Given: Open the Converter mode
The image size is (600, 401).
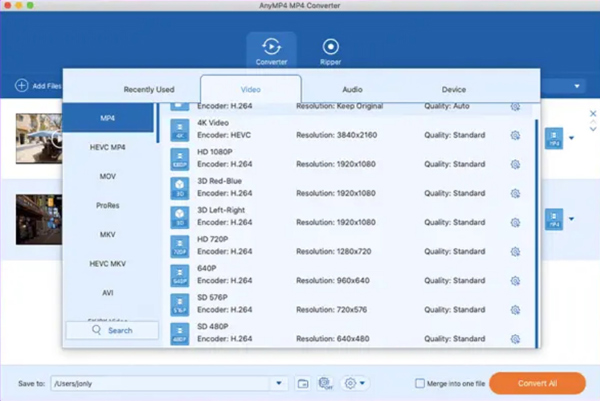Looking at the screenshot, I should [271, 51].
